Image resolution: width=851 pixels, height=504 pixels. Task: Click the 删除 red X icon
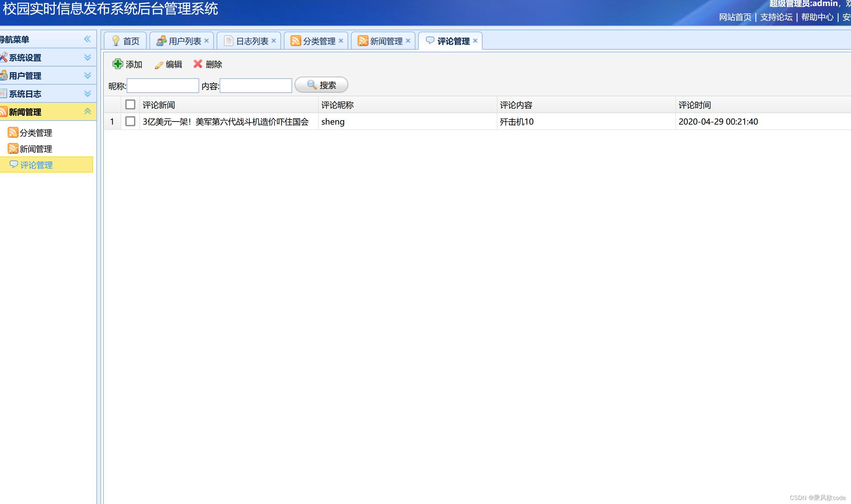pos(198,64)
